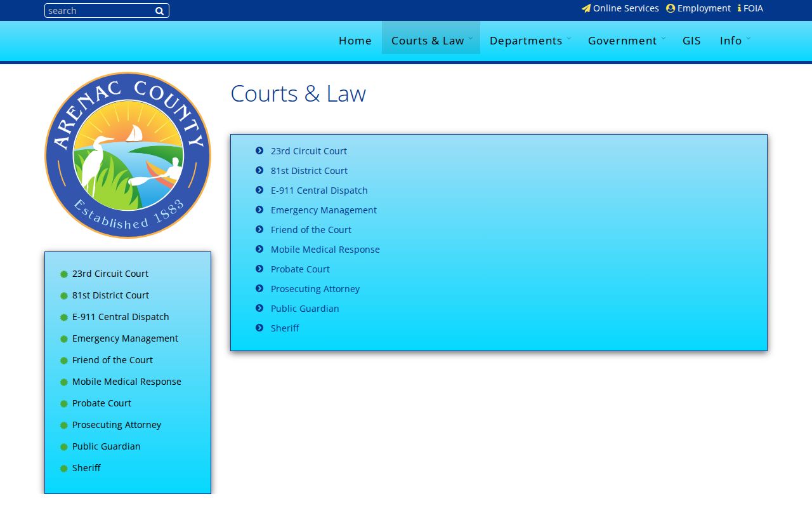The width and height of the screenshot is (812, 508).
Task: Open the GIS menu item
Action: click(x=691, y=41)
